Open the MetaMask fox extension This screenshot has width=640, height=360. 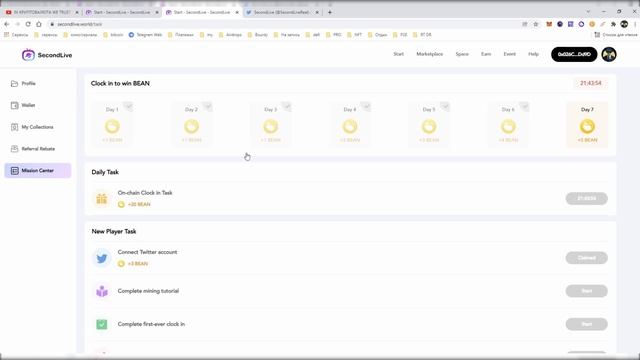coord(549,24)
